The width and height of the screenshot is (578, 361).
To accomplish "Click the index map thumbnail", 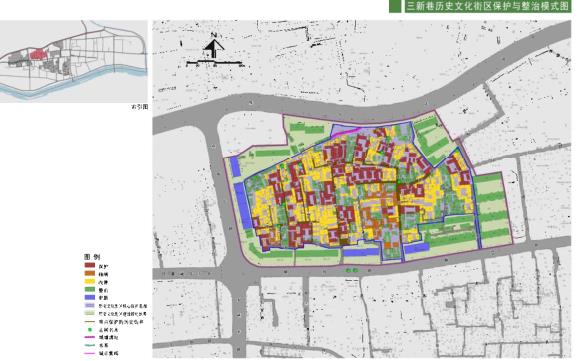I will click(x=74, y=61).
